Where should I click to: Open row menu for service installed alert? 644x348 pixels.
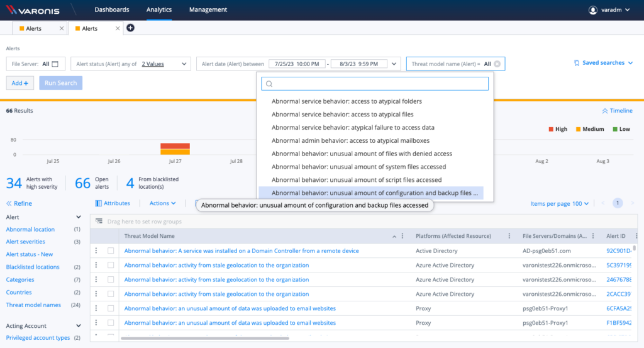click(x=96, y=250)
